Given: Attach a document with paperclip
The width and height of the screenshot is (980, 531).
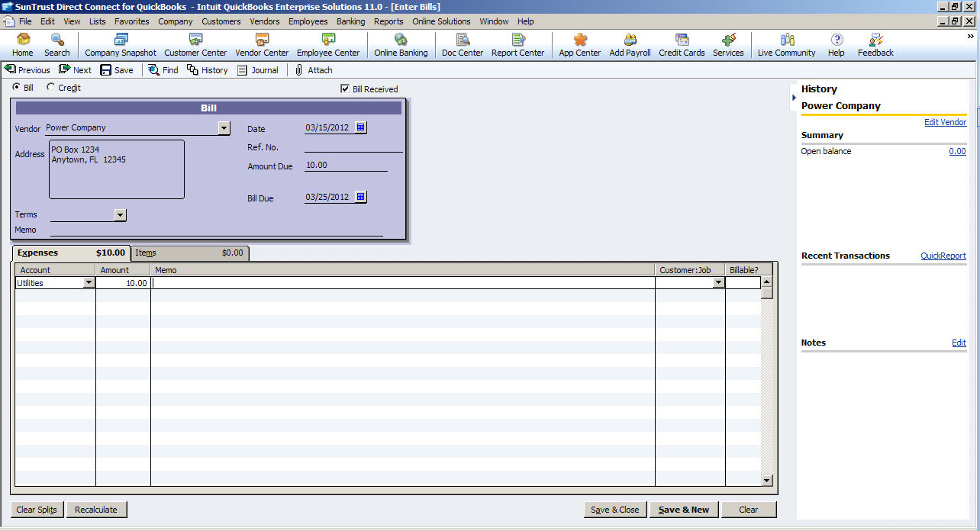Looking at the screenshot, I should pos(314,70).
